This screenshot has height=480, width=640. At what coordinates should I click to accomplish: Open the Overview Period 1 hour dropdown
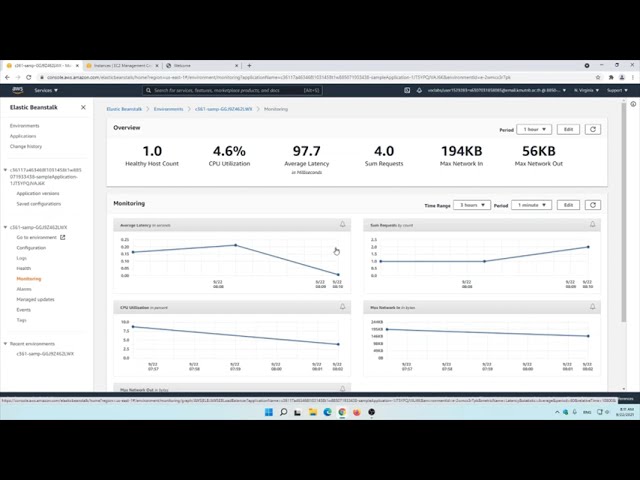pos(534,129)
